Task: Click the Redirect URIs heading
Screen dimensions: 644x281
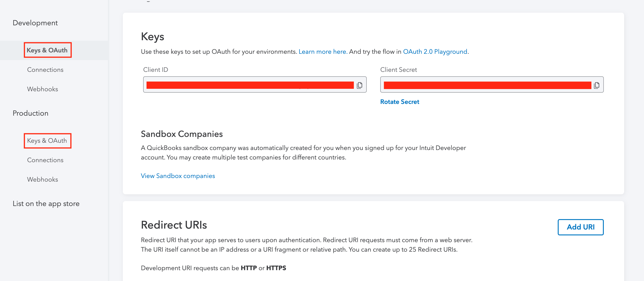Action: pyautogui.click(x=174, y=225)
